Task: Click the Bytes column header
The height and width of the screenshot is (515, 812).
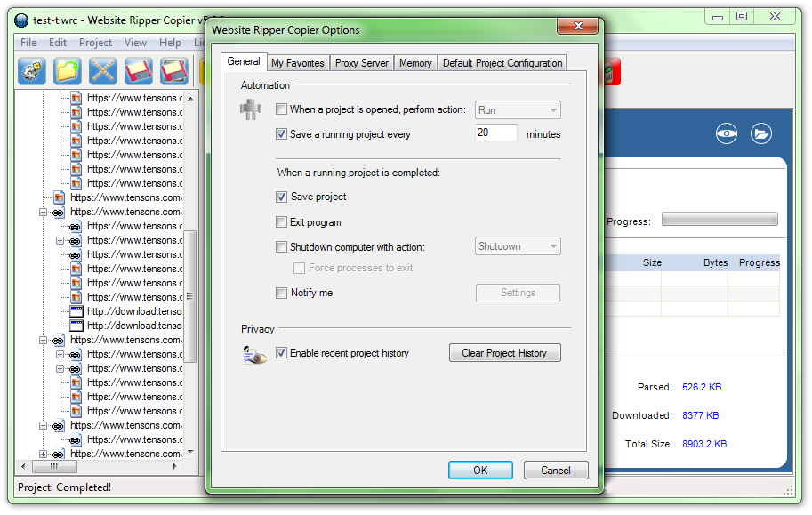Action: click(715, 262)
